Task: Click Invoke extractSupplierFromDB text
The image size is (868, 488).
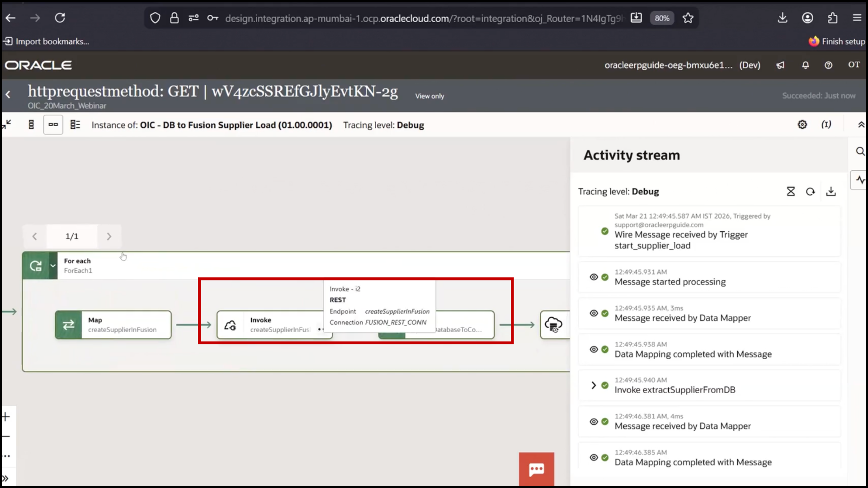Action: click(x=675, y=390)
